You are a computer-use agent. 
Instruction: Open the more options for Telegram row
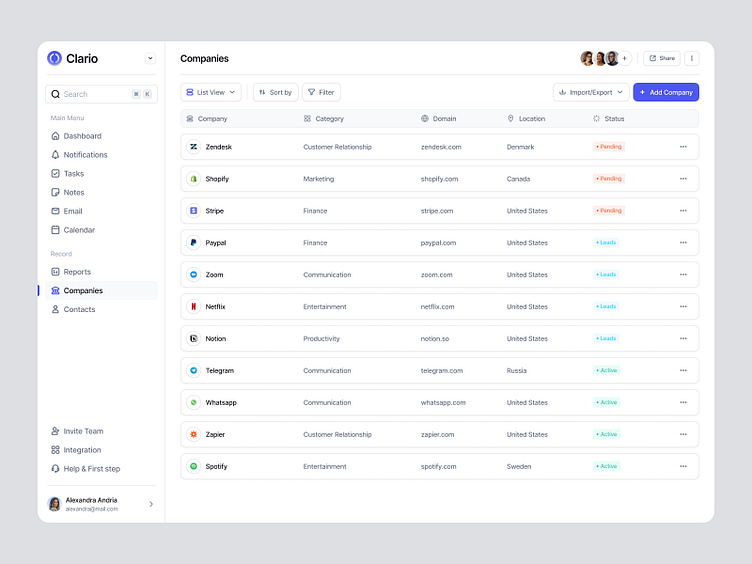tap(683, 371)
